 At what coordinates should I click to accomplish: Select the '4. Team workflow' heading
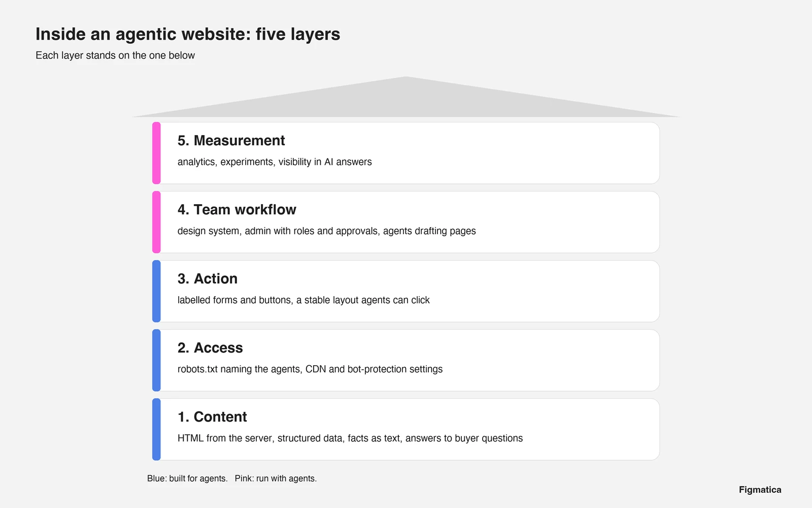[x=236, y=209]
